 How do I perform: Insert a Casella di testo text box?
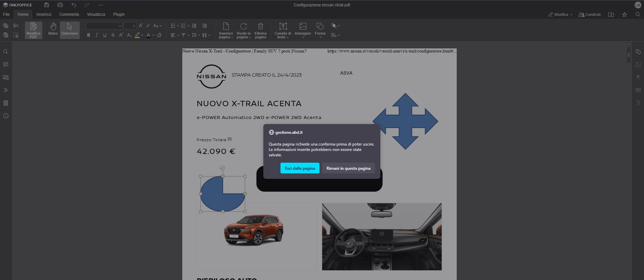pos(283,31)
